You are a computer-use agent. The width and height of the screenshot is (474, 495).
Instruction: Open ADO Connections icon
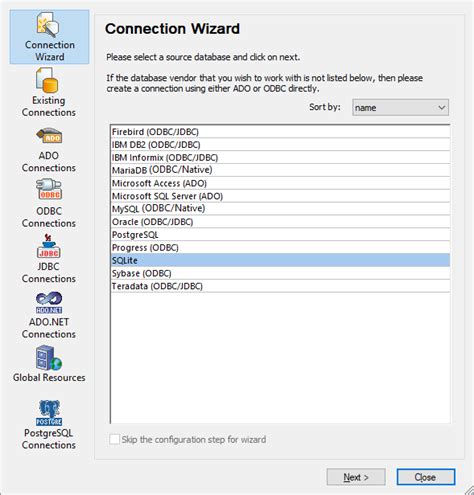click(49, 136)
